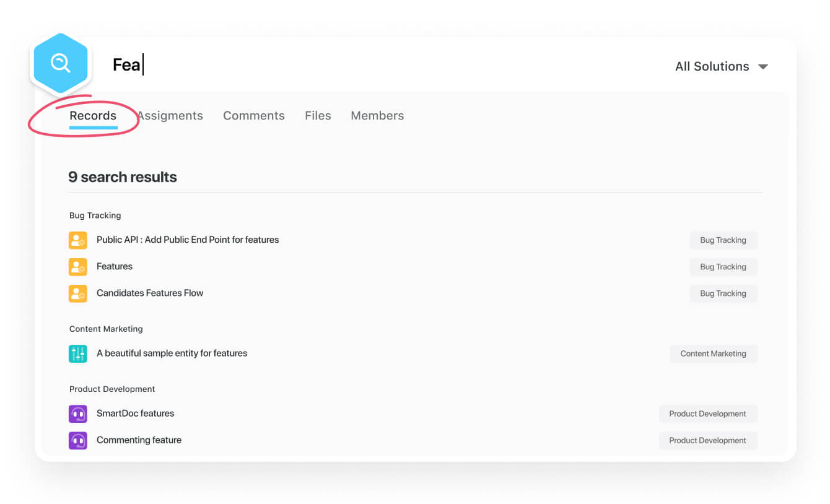Click the '9 search results' heading
830x504 pixels.
click(123, 177)
